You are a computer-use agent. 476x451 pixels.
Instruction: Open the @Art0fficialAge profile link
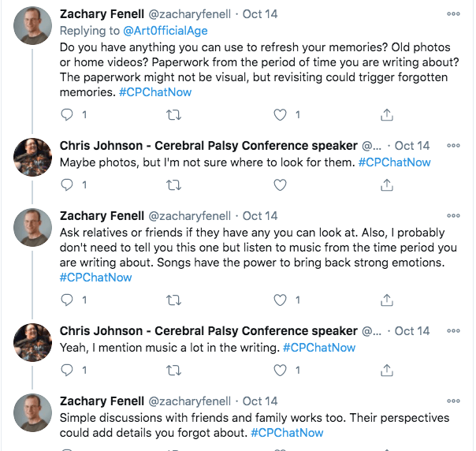coord(159,31)
